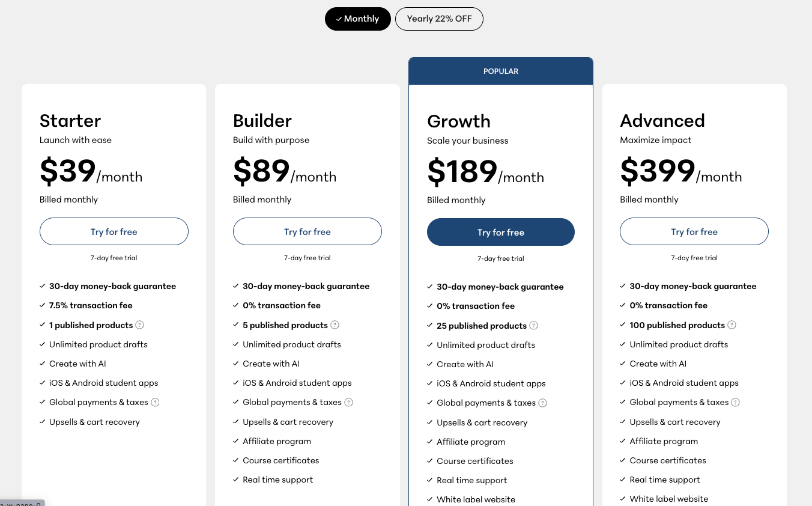Image resolution: width=812 pixels, height=506 pixels.
Task: Open Global payments & taxes tooltip on Advanced
Action: pyautogui.click(x=735, y=402)
